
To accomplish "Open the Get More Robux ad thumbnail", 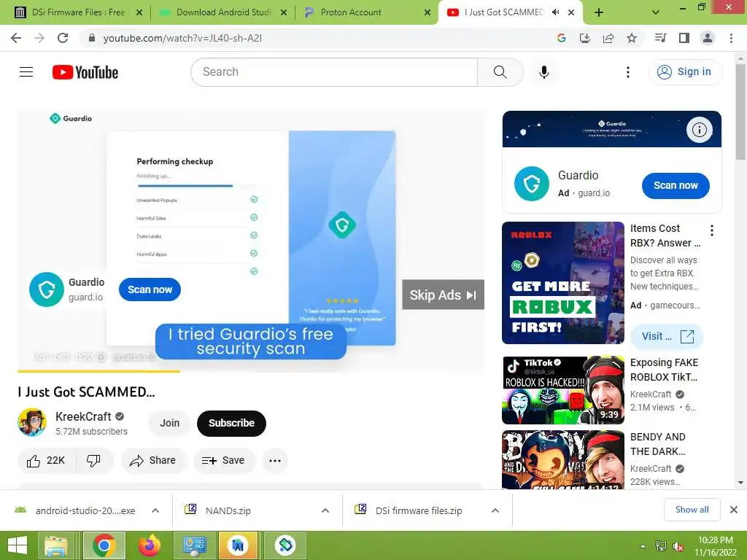I will click(562, 283).
